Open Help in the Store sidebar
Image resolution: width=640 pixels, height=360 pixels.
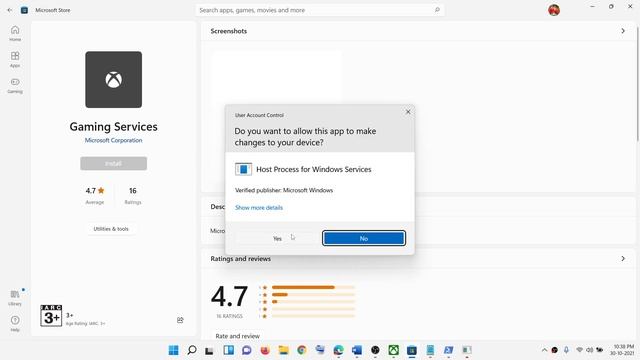[15, 323]
